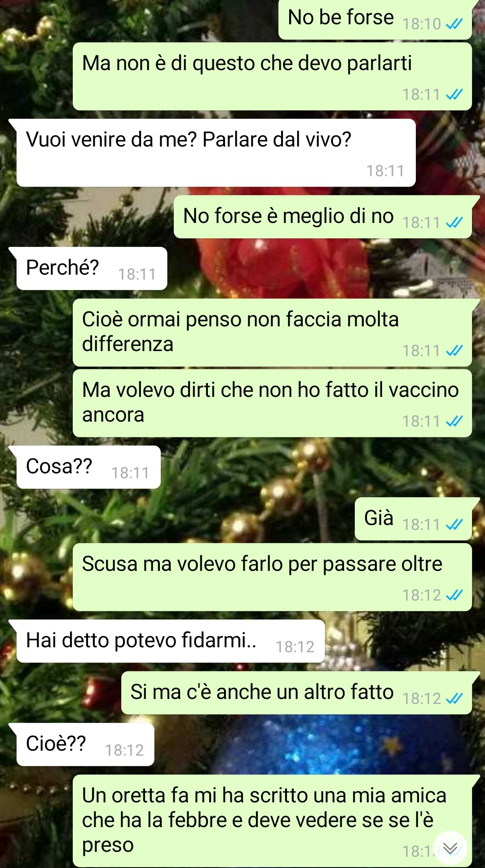
Task: Tap the 18:12 timestamp on 'Cioè??'
Action: point(124,750)
